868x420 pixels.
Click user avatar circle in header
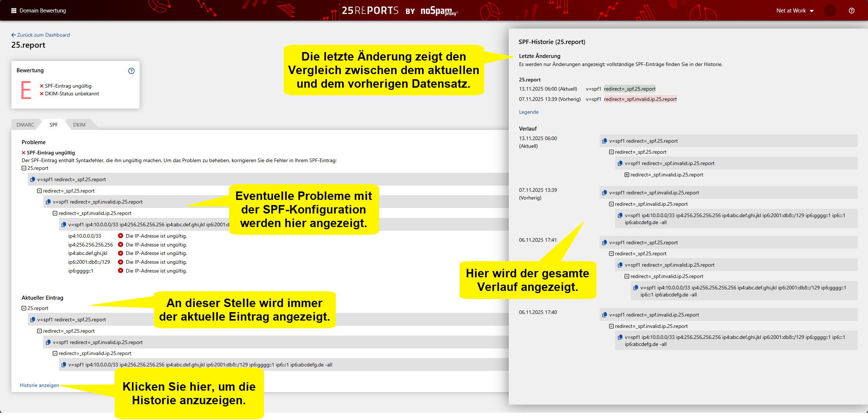pyautogui.click(x=830, y=11)
